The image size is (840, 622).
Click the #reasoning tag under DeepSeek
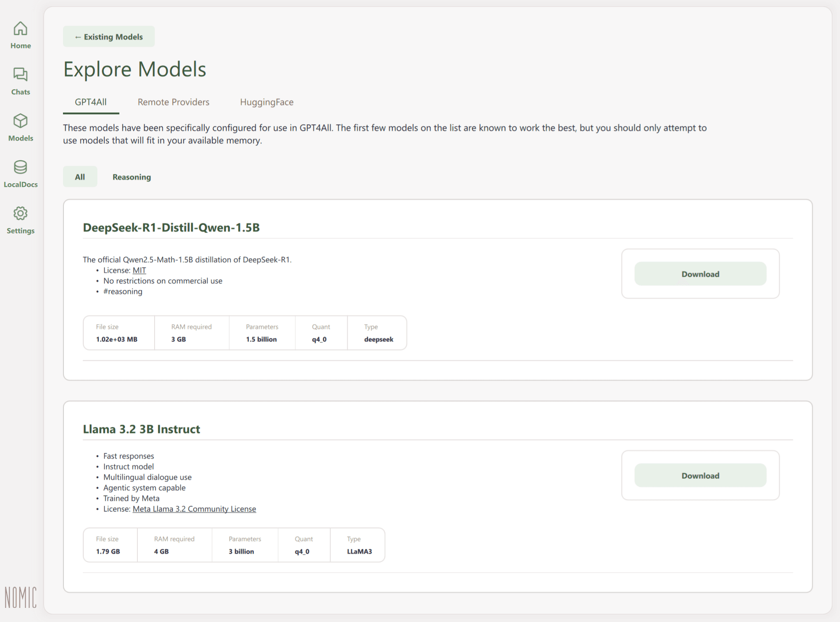[x=123, y=292]
